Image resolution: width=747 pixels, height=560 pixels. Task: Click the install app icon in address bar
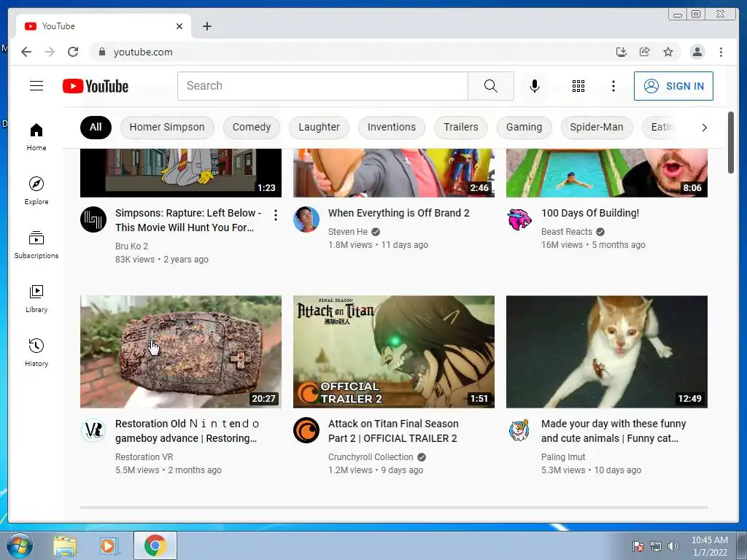point(621,52)
